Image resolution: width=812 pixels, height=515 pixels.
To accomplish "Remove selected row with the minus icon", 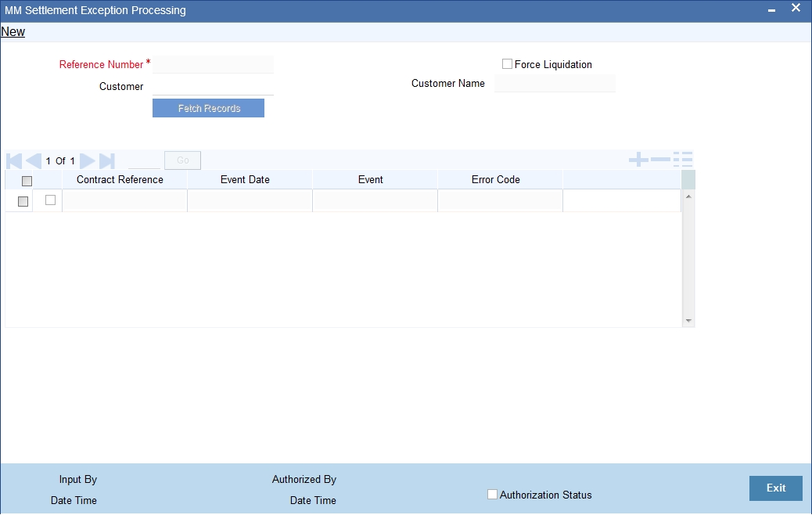I will pyautogui.click(x=660, y=160).
